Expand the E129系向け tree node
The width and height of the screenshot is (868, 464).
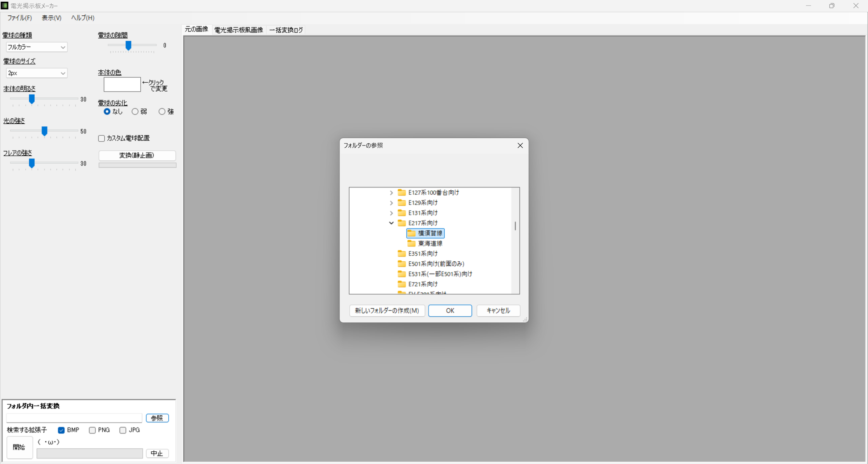click(391, 203)
